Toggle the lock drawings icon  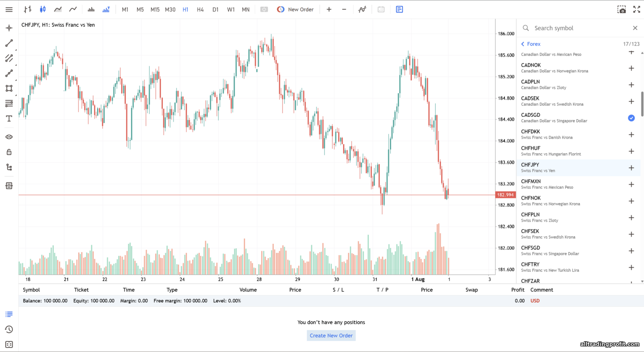click(9, 152)
